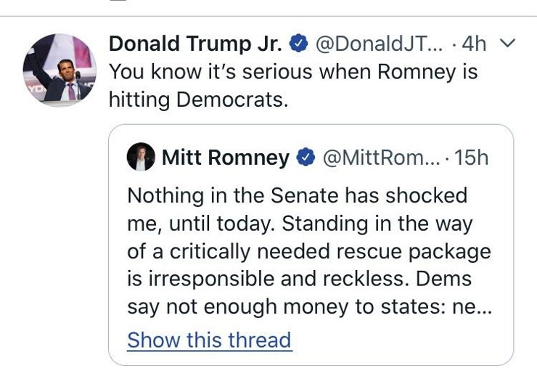Screen dimensions: 537x392
Task: Click 'irresponsible and reckless' line in quote
Action: (x=299, y=279)
